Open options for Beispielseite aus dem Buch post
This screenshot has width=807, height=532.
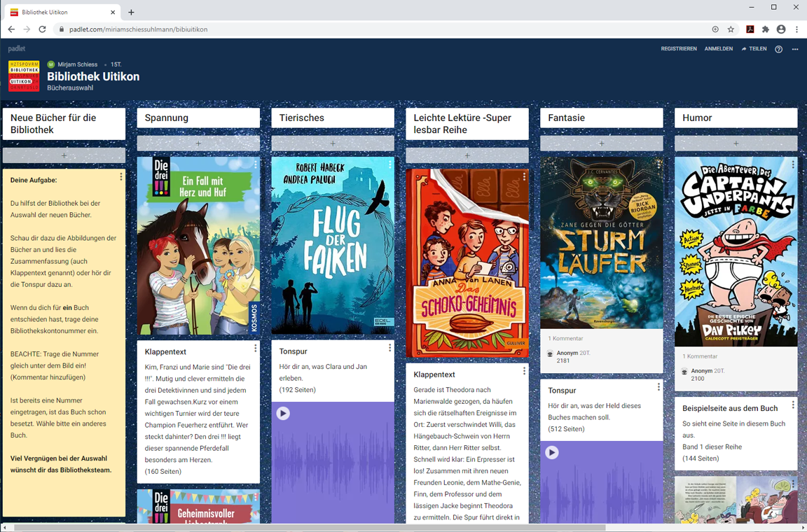pyautogui.click(x=793, y=405)
